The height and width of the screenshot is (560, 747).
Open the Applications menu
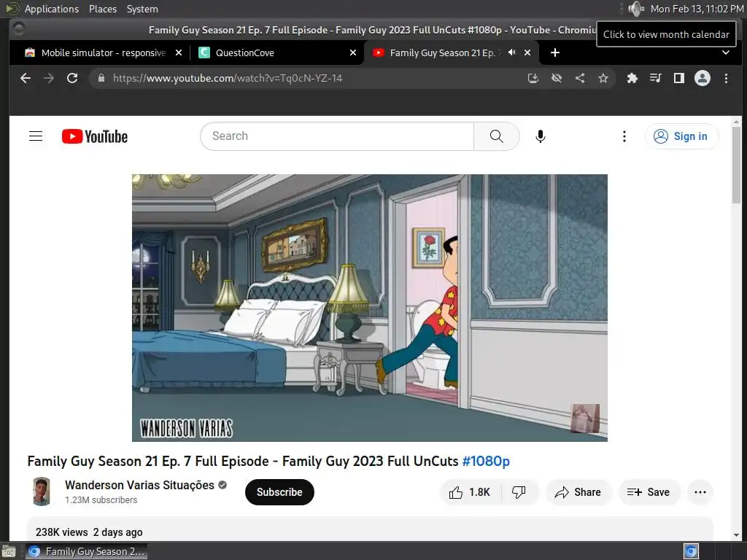[x=52, y=9]
